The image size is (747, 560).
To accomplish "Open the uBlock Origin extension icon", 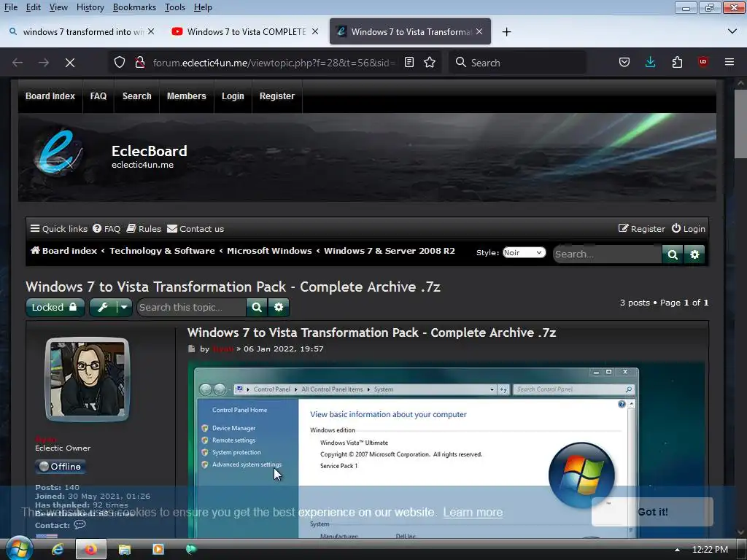I will (x=703, y=63).
